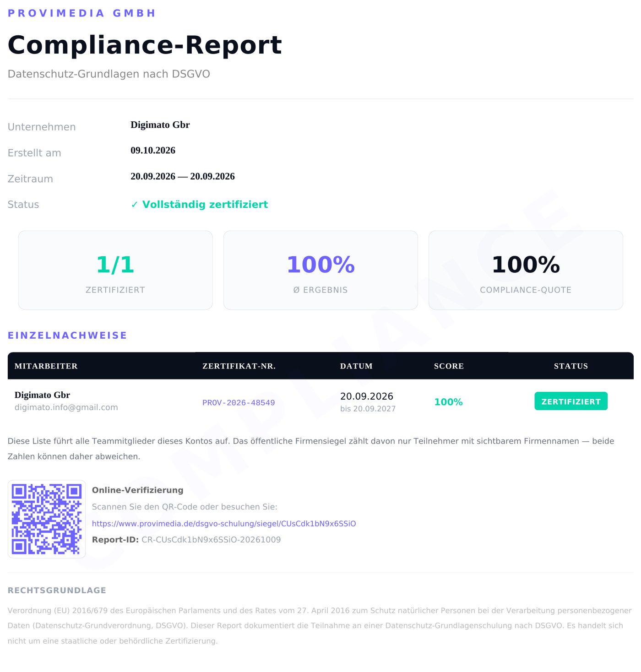This screenshot has height=672, width=641.
Task: Click the company name next to Unternehmen
Action: [160, 125]
